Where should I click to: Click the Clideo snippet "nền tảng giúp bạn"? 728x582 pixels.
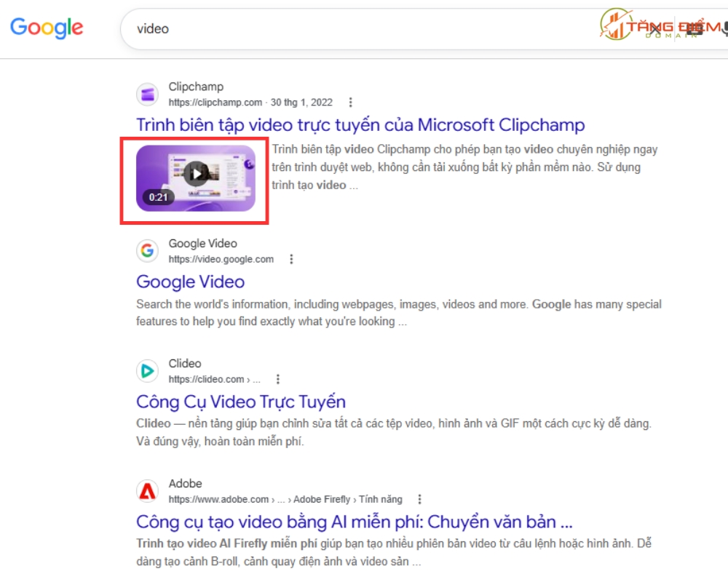[x=394, y=432]
